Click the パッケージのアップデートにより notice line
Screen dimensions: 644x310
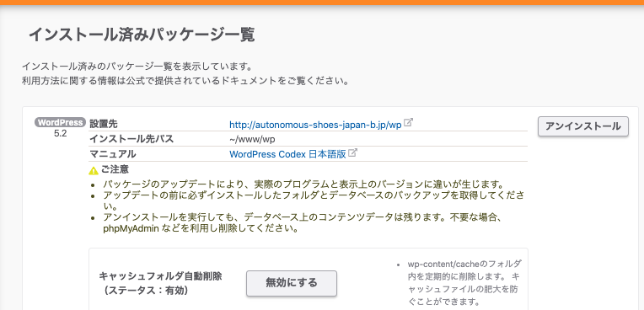tap(303, 184)
